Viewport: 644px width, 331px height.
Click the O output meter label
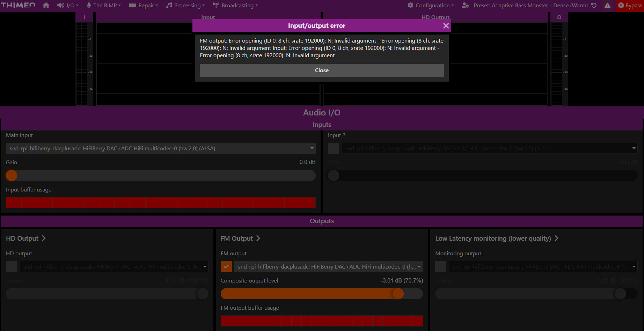coord(559,17)
